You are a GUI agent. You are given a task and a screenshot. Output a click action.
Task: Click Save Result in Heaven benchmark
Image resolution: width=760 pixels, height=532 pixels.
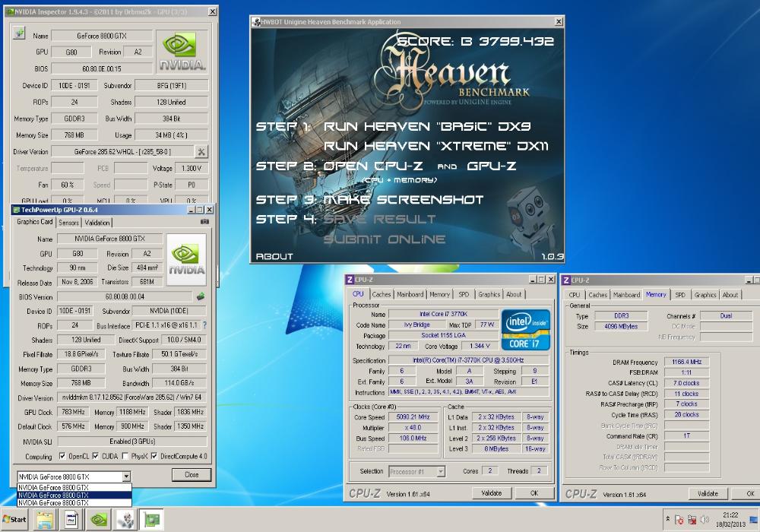[x=379, y=220]
